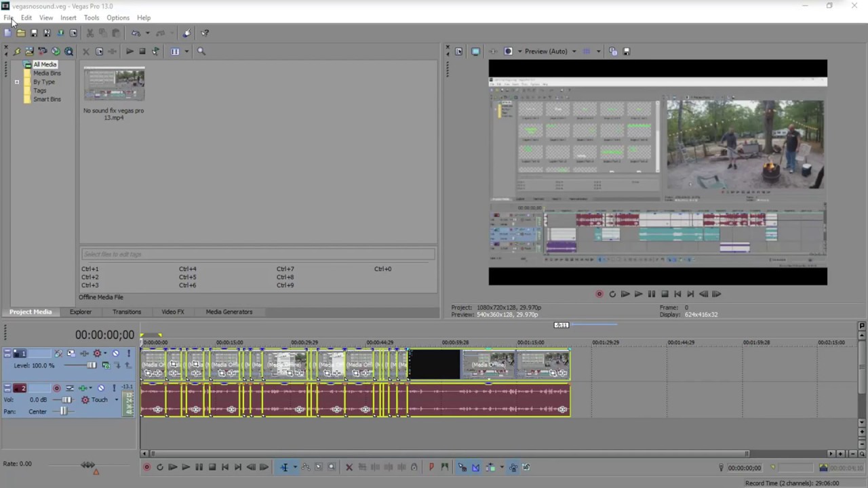
Task: Click audio track 2 Pan slider handle
Action: [64, 411]
